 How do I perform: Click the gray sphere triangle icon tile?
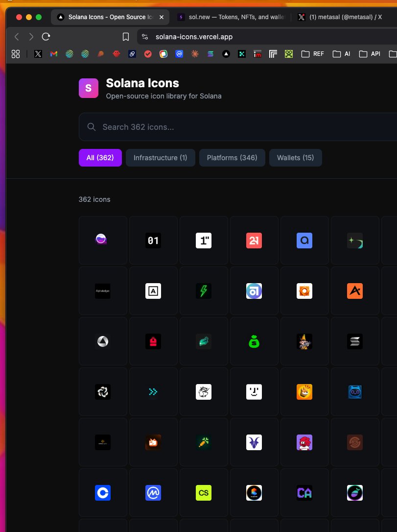(103, 341)
